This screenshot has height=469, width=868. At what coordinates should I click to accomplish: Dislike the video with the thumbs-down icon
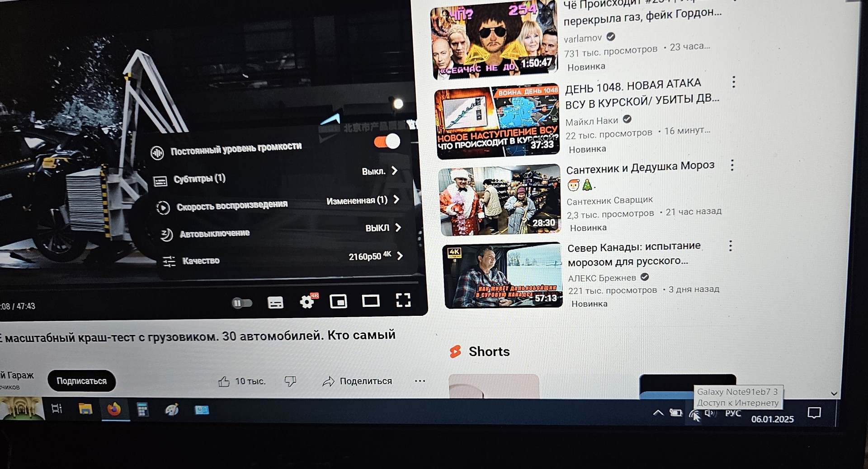point(290,381)
